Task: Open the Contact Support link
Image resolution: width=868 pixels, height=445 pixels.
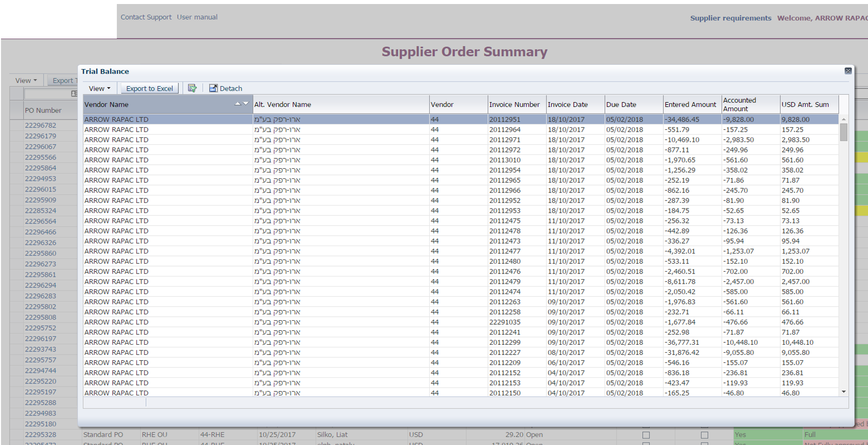Action: click(x=146, y=17)
